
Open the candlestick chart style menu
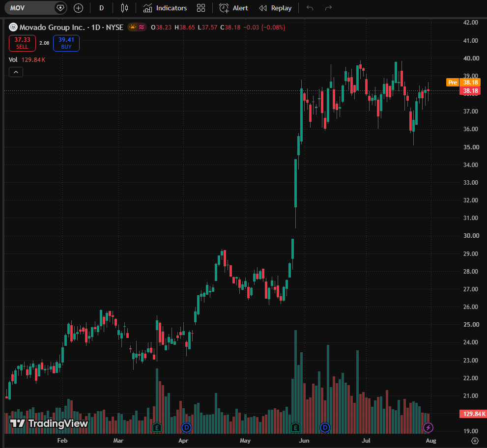(124, 8)
